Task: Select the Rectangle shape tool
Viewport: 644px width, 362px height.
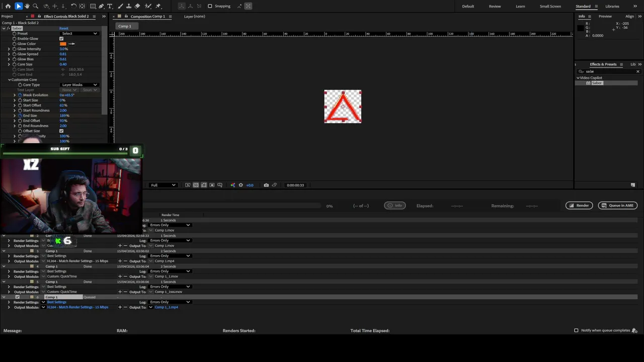Action: (x=93, y=6)
